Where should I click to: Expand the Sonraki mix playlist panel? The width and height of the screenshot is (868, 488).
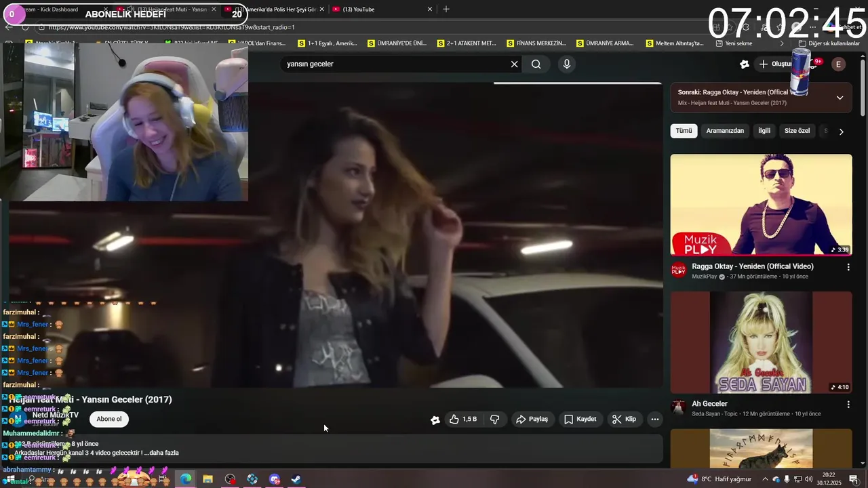point(840,98)
